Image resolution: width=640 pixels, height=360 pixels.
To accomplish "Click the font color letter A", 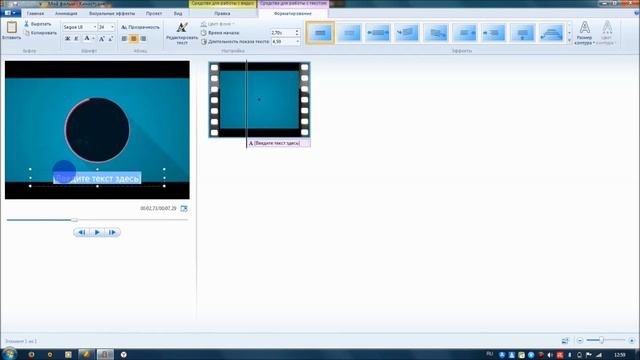I will tap(87, 38).
